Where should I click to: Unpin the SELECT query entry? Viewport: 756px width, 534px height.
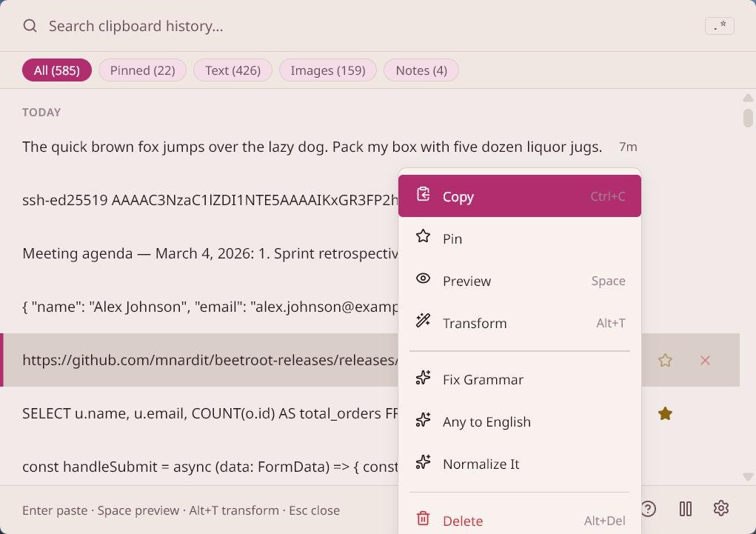point(665,414)
